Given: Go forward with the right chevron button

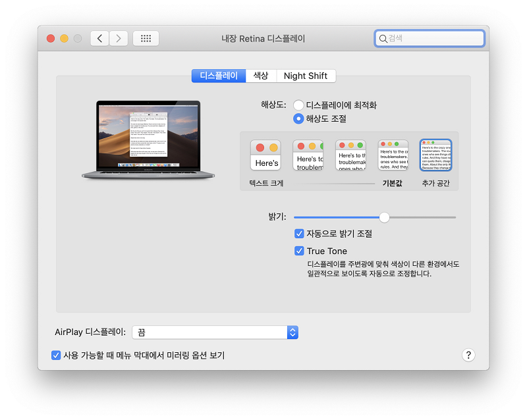Looking at the screenshot, I should pyautogui.click(x=119, y=38).
